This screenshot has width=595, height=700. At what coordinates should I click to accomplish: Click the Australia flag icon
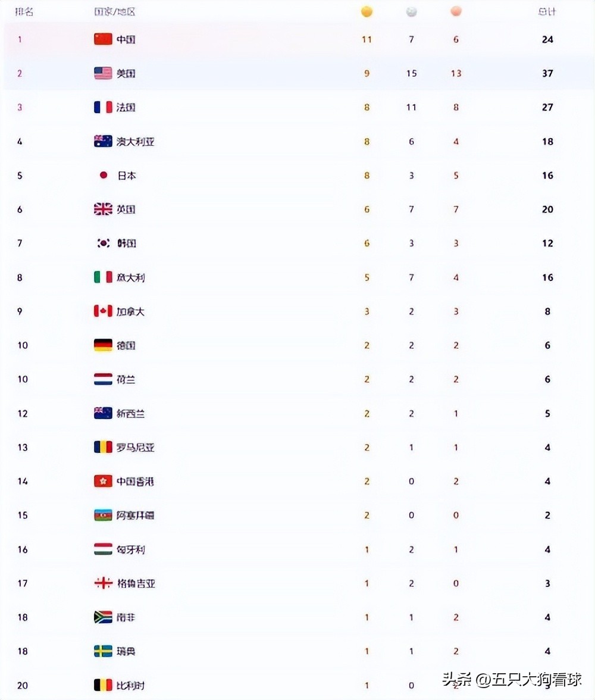[103, 141]
